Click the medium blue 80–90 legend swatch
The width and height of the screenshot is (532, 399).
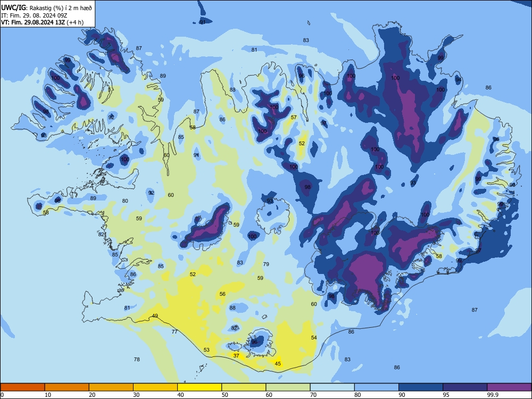(376, 387)
